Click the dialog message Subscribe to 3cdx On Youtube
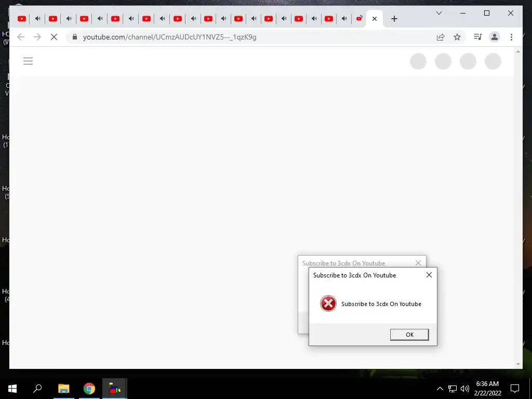The width and height of the screenshot is (532, 399). click(x=381, y=304)
